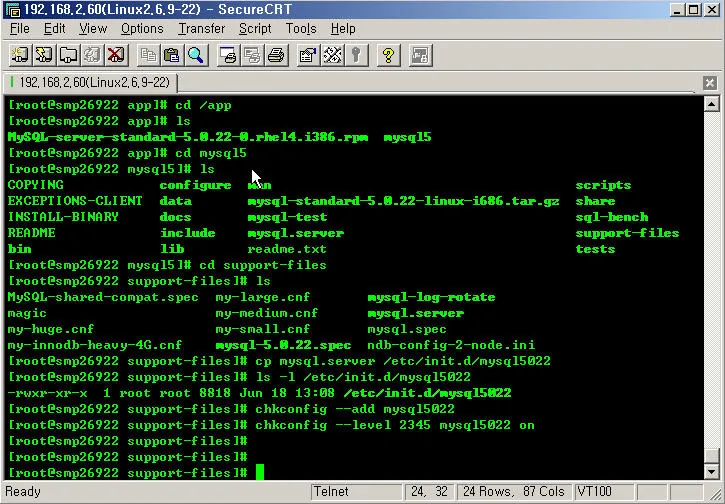
Task: Click the Print Screen toolbar icon
Action: pos(227,55)
